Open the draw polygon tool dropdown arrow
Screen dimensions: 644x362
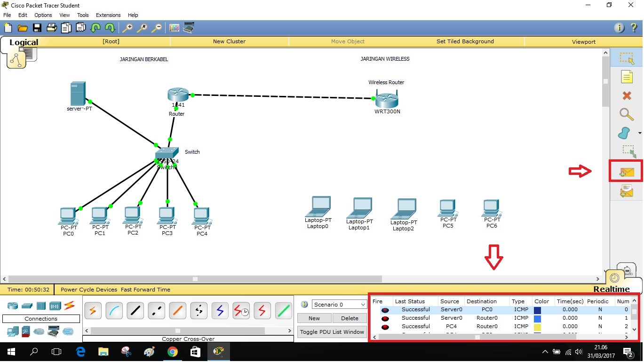[x=639, y=134]
